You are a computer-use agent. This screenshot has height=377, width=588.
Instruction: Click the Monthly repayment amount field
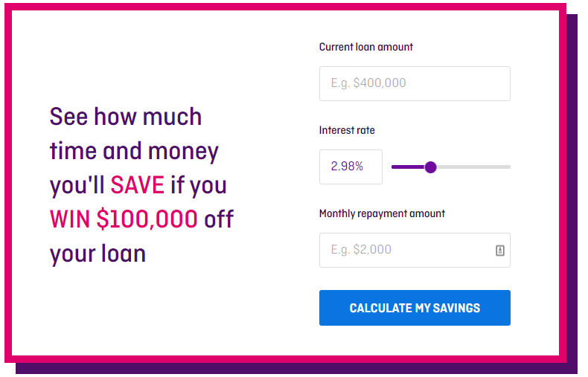[x=415, y=251]
